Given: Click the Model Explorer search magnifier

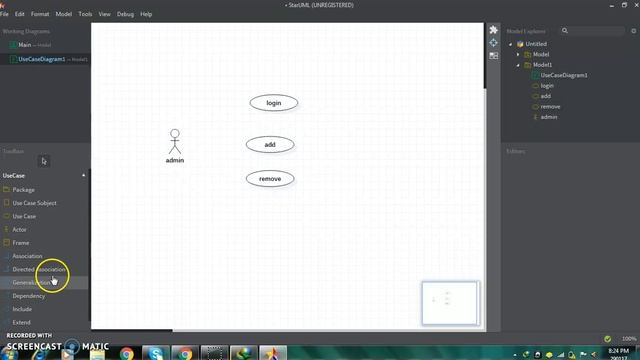Looking at the screenshot, I should point(564,31).
